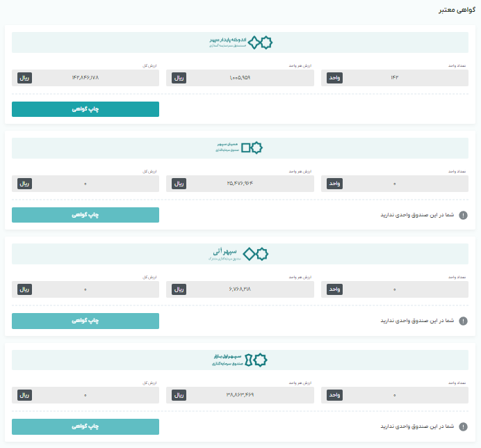The image size is (481, 448).
Task: Select unit count field in سپهر اول بازار card
Action: (x=395, y=395)
